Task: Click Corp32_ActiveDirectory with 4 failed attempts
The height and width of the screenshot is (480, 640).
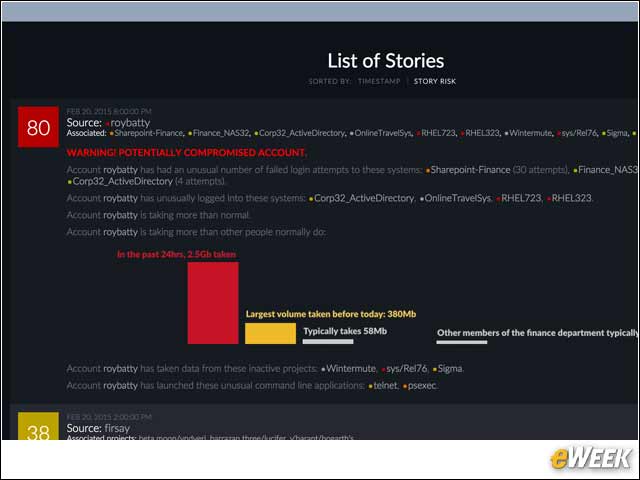Action: (122, 181)
